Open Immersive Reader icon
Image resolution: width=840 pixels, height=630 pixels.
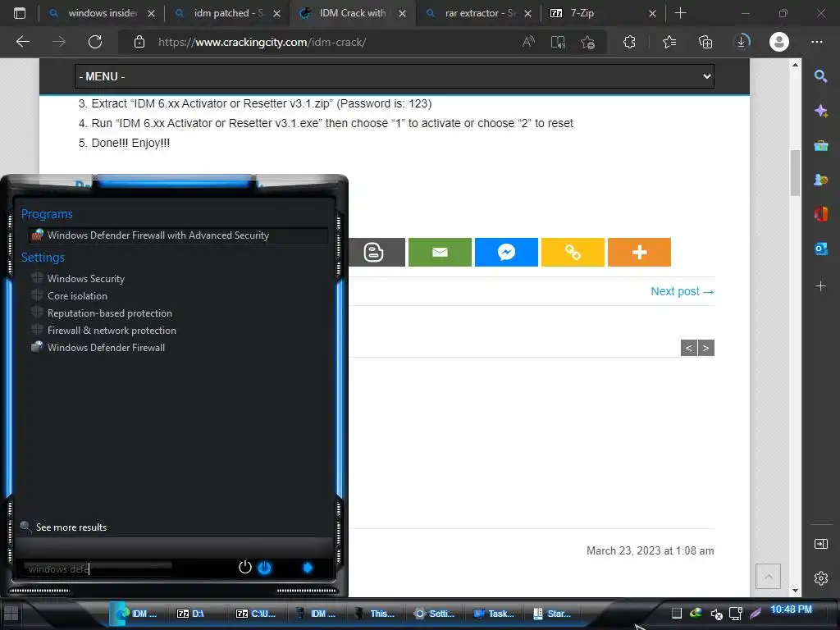(558, 42)
